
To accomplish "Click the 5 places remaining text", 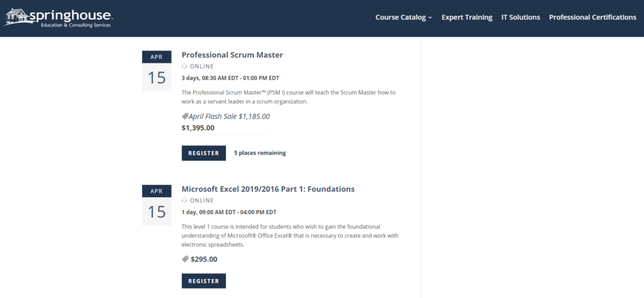I will 260,153.
